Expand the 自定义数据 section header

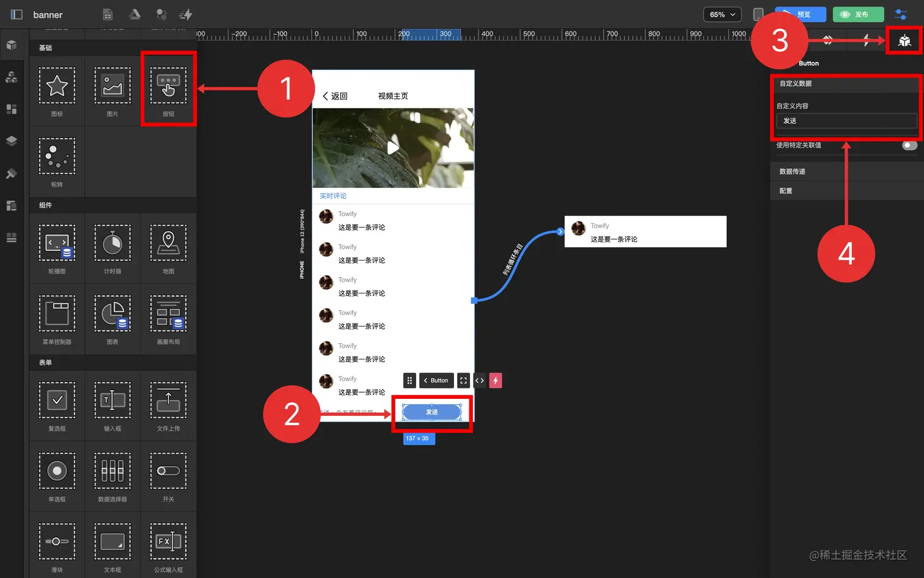846,83
